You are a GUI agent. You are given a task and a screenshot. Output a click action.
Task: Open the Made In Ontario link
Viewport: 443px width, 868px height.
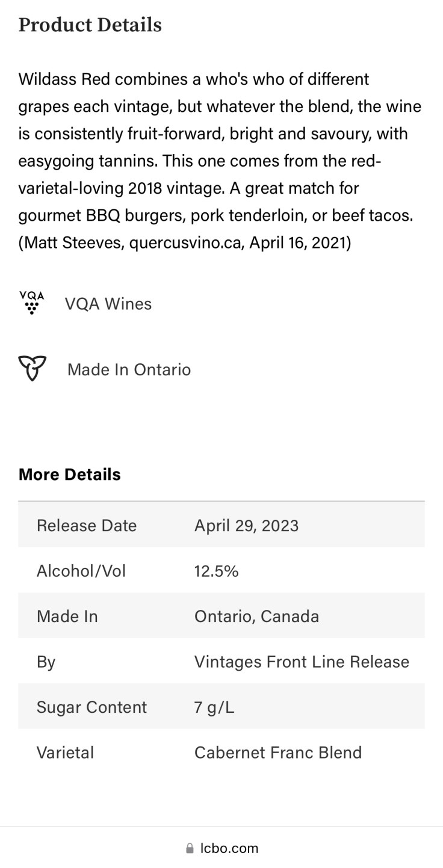(129, 369)
